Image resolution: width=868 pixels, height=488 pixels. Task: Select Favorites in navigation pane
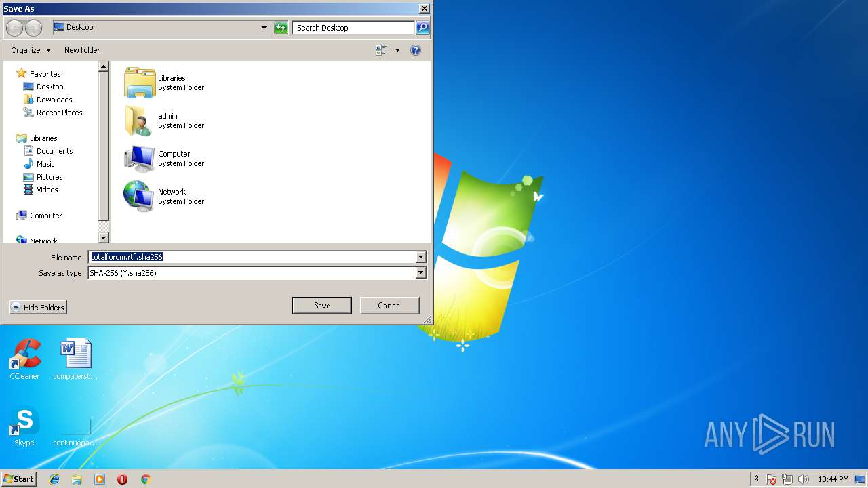click(x=39, y=74)
